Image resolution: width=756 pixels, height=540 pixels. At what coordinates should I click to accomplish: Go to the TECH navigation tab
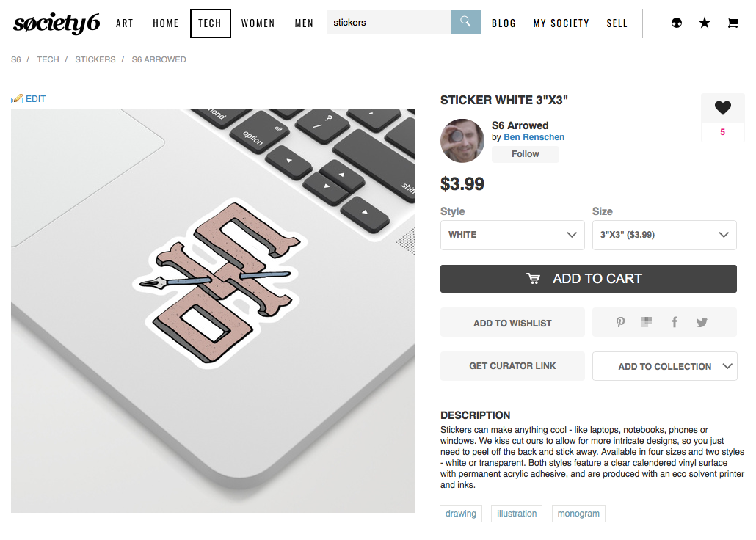click(x=210, y=23)
